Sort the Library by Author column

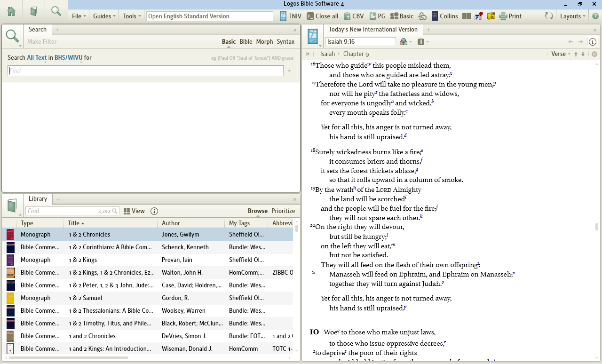pyautogui.click(x=191, y=223)
